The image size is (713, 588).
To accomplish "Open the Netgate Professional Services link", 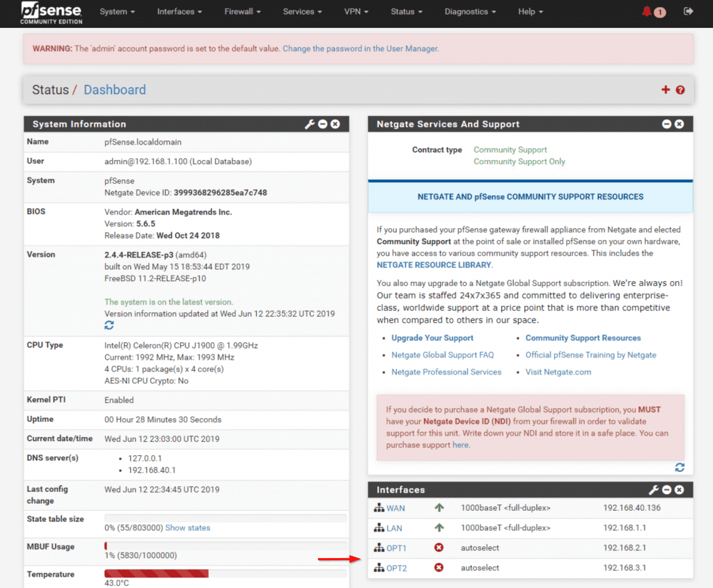I will (x=446, y=372).
